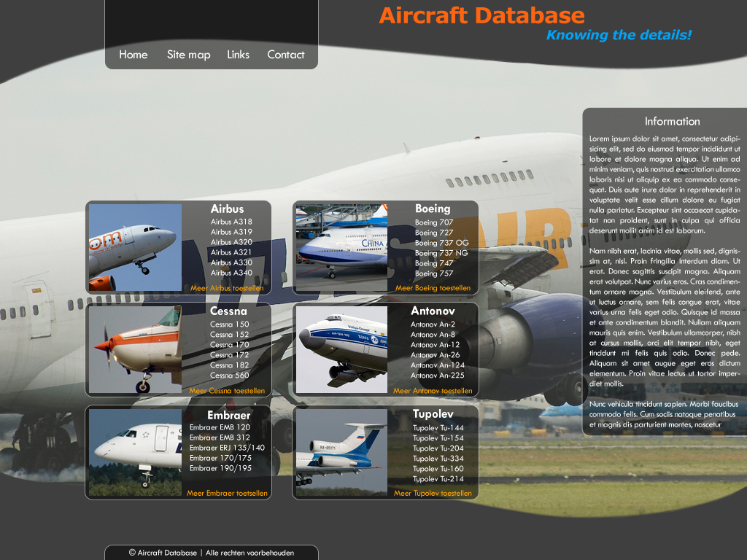The height and width of the screenshot is (560, 747).
Task: Click the Cessna card thumbnail photo
Action: pyautogui.click(x=135, y=349)
